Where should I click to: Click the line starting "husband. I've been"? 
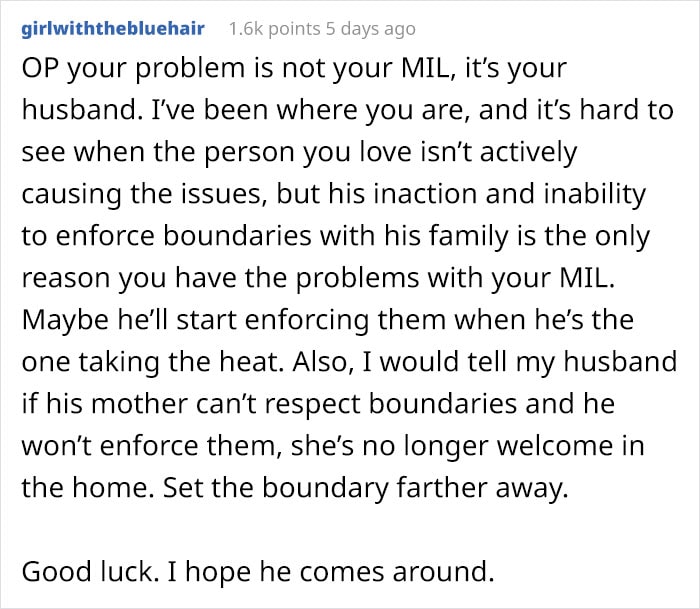click(x=347, y=110)
